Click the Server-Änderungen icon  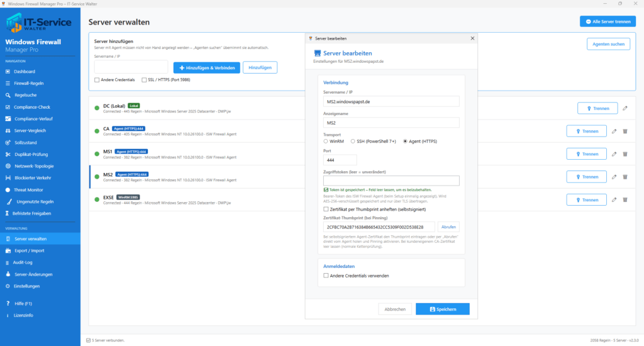click(8, 274)
